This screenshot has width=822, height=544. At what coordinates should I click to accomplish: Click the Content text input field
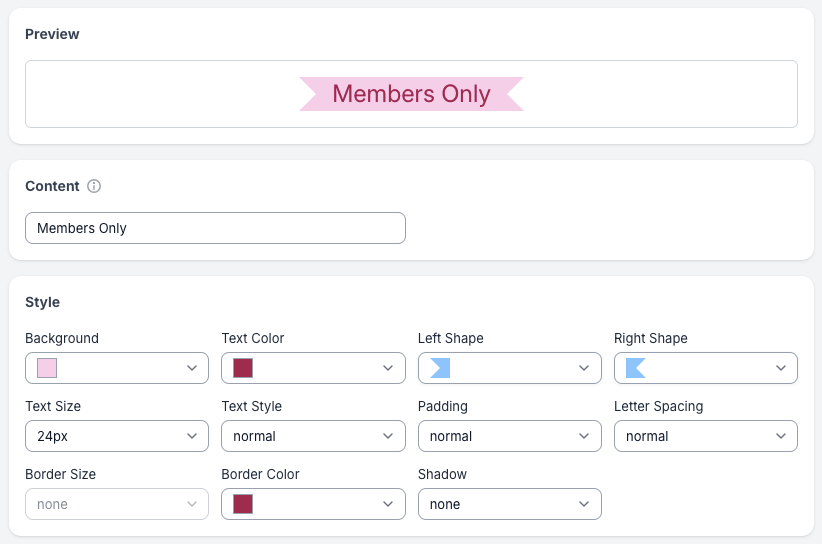[215, 228]
